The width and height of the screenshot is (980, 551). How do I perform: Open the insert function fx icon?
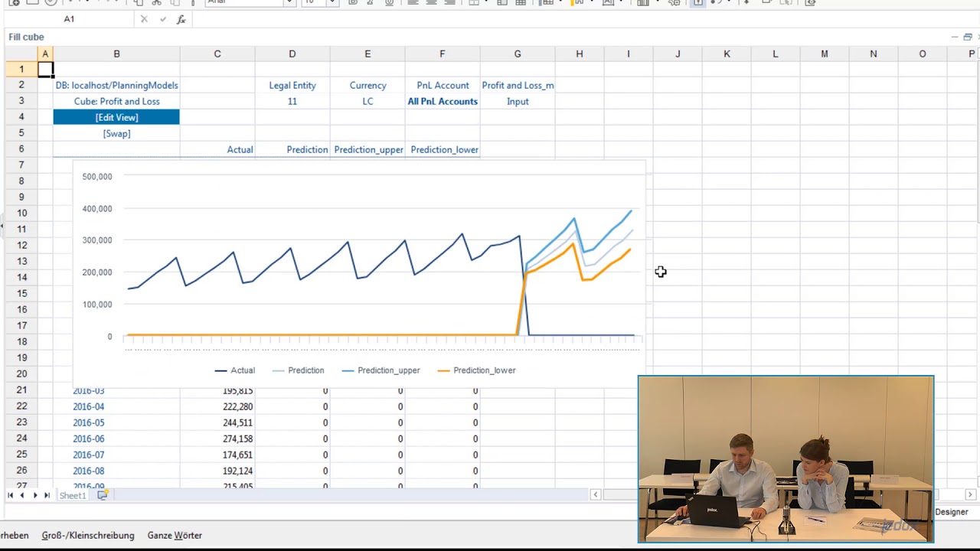click(x=181, y=19)
